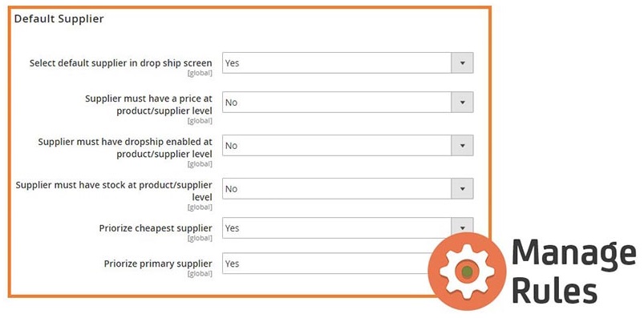644x318 pixels.
Task: Click the 'Priorize cheapest supplier' label
Action: (x=156, y=228)
